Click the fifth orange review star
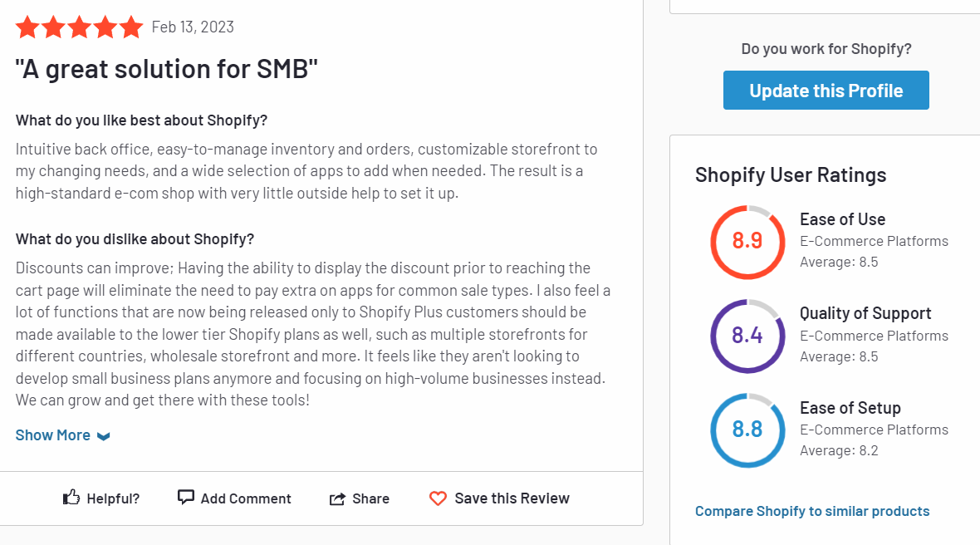This screenshot has width=980, height=545. [x=130, y=27]
